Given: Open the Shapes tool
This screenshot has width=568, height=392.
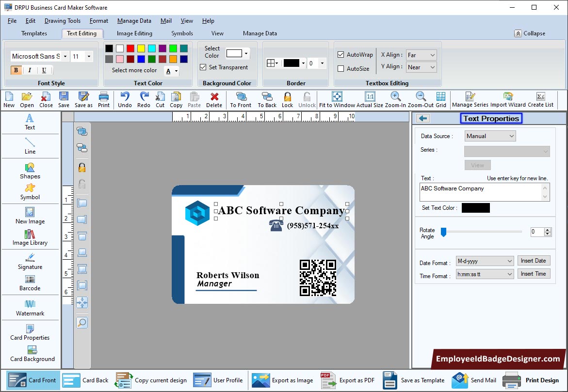Looking at the screenshot, I should click(30, 171).
